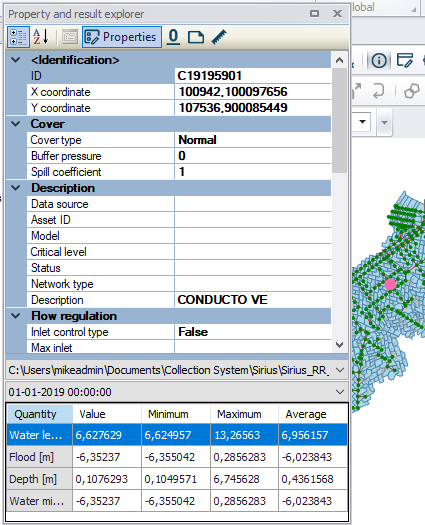Select the Water level result row

(177, 435)
